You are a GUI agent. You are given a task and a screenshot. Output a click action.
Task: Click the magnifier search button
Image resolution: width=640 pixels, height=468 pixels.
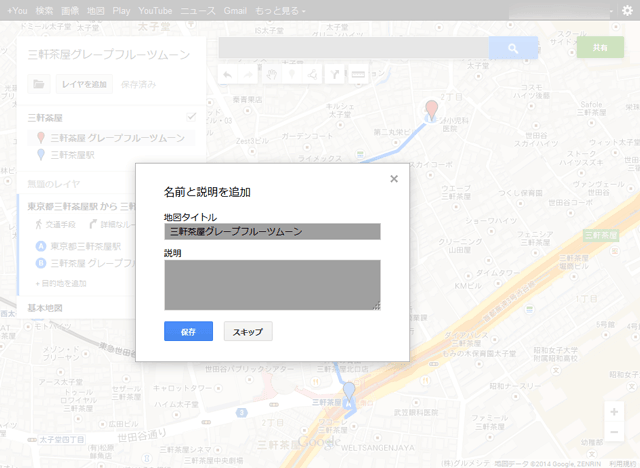(513, 48)
